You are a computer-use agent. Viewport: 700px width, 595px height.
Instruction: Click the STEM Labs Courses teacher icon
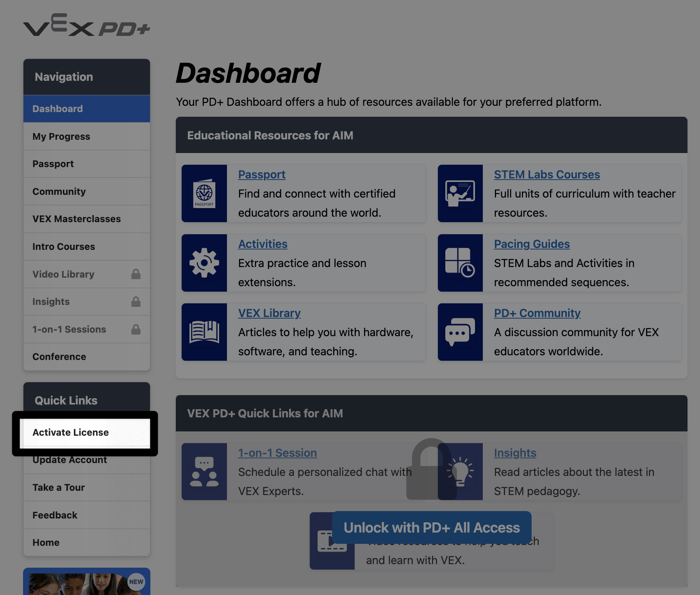pos(460,193)
